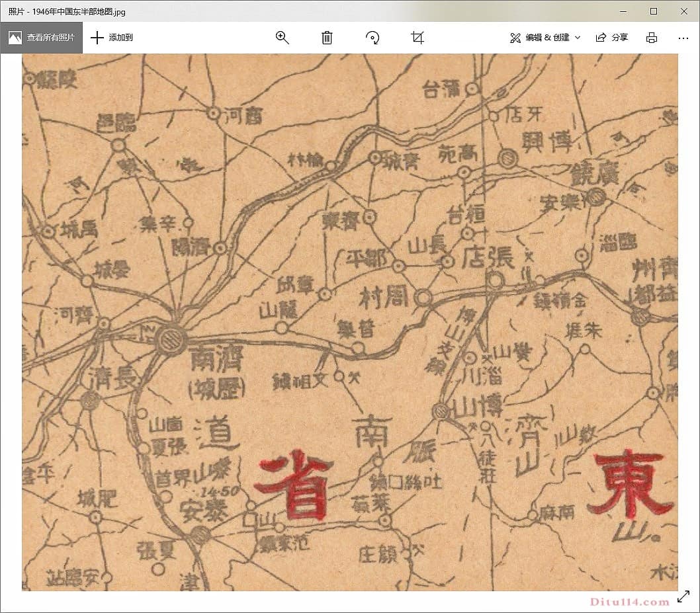Zoom in with the magnifier icon

click(283, 38)
